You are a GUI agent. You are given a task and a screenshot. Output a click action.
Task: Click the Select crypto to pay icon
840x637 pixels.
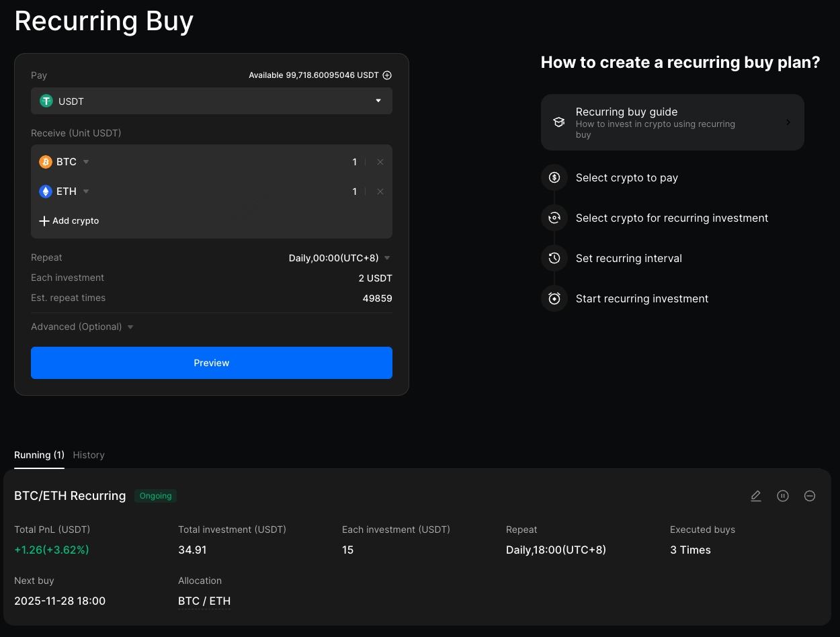(554, 178)
